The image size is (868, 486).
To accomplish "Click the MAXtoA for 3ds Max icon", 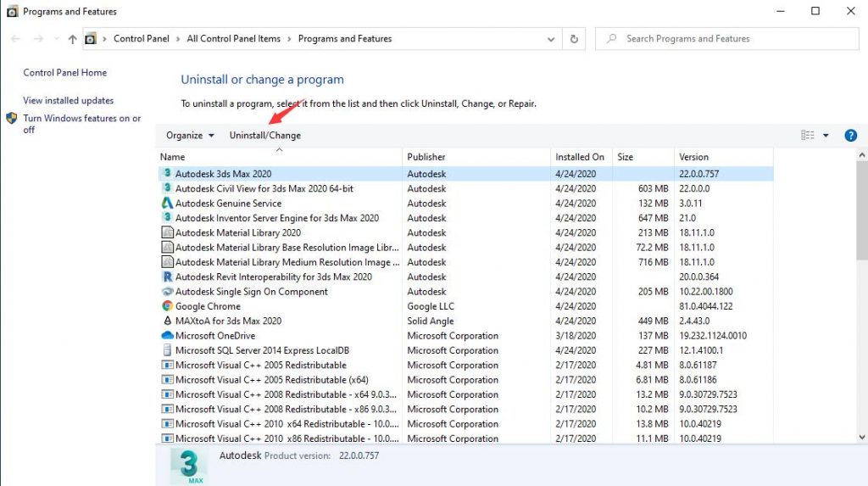I will click(167, 321).
